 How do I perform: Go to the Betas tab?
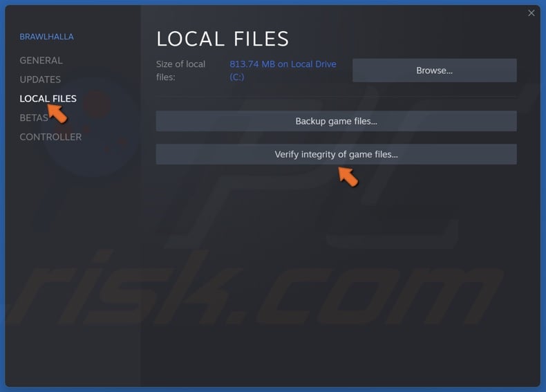[x=34, y=118]
